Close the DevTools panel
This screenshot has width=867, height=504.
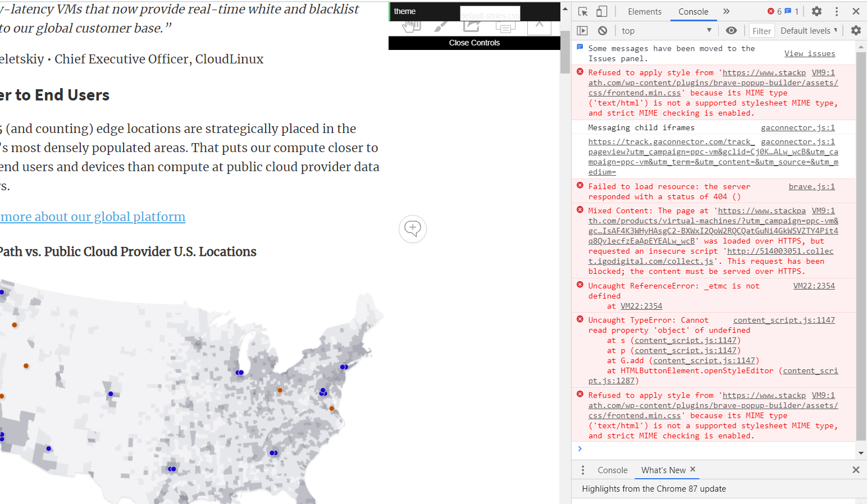[x=856, y=11]
